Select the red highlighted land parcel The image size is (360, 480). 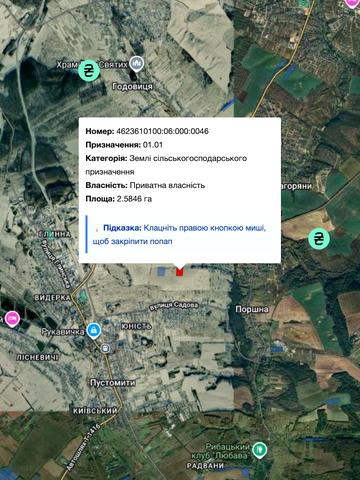[180, 272]
